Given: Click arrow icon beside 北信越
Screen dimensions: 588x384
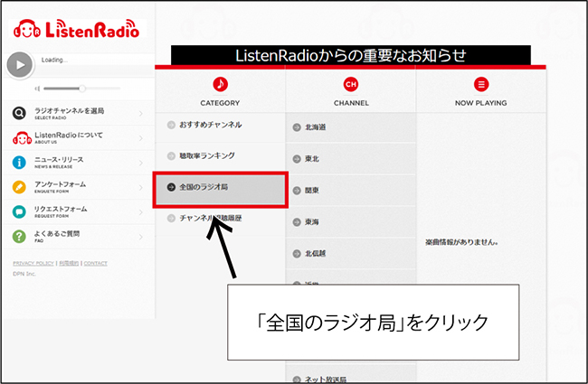Looking at the screenshot, I should point(297,253).
